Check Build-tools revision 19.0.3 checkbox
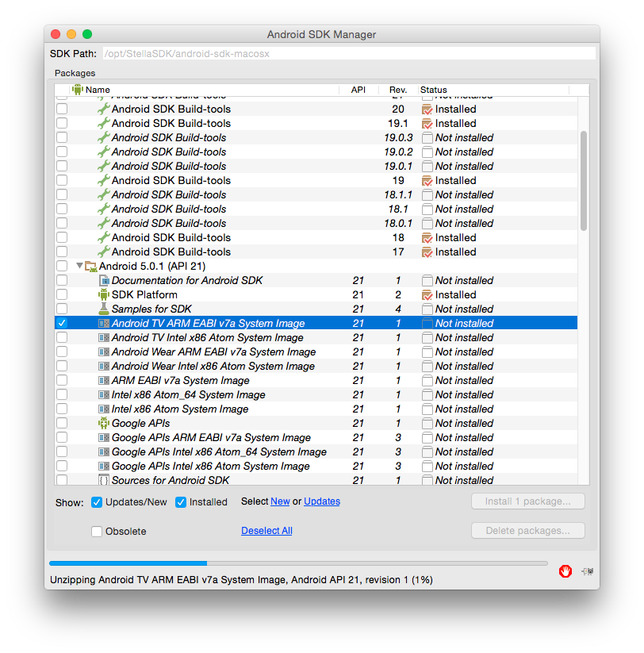Viewport: 644px width, 653px height. (x=62, y=137)
